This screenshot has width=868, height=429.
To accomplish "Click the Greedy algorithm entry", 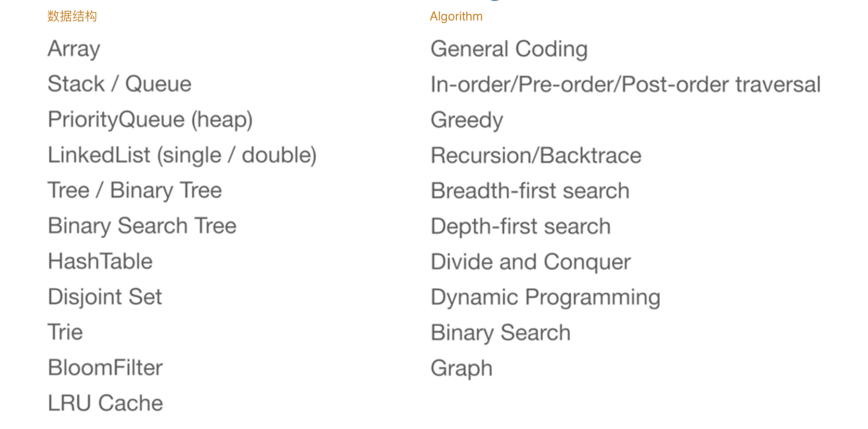I will click(x=467, y=120).
